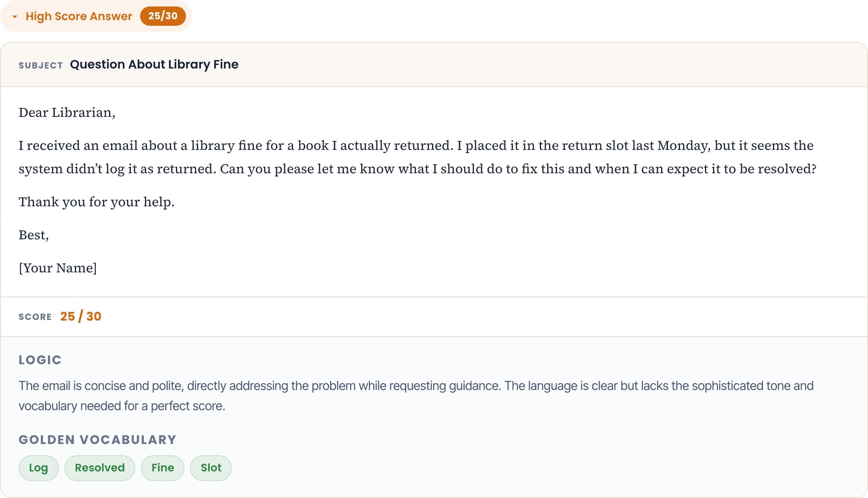Click the logic explanation paragraph

tap(416, 396)
